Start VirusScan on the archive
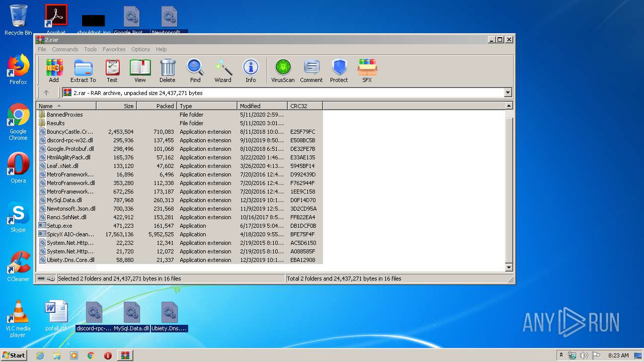Viewport: 644px width, 362px height. 283,71
